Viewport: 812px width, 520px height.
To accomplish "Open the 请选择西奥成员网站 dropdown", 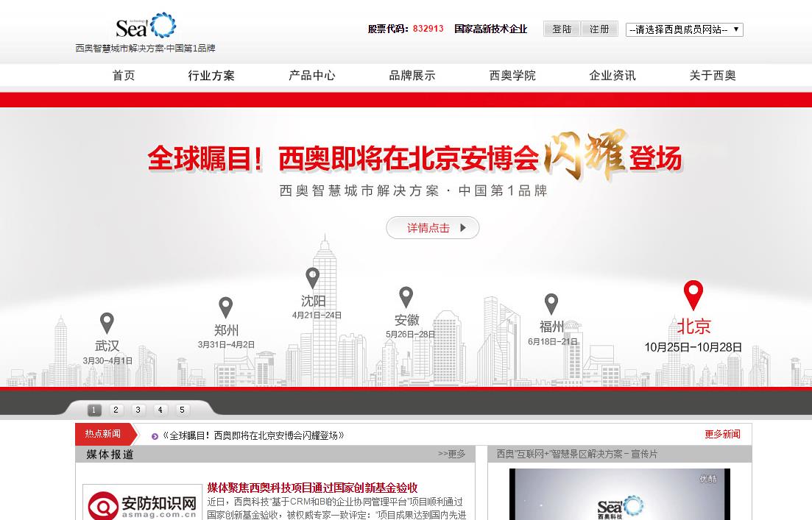I will click(684, 29).
